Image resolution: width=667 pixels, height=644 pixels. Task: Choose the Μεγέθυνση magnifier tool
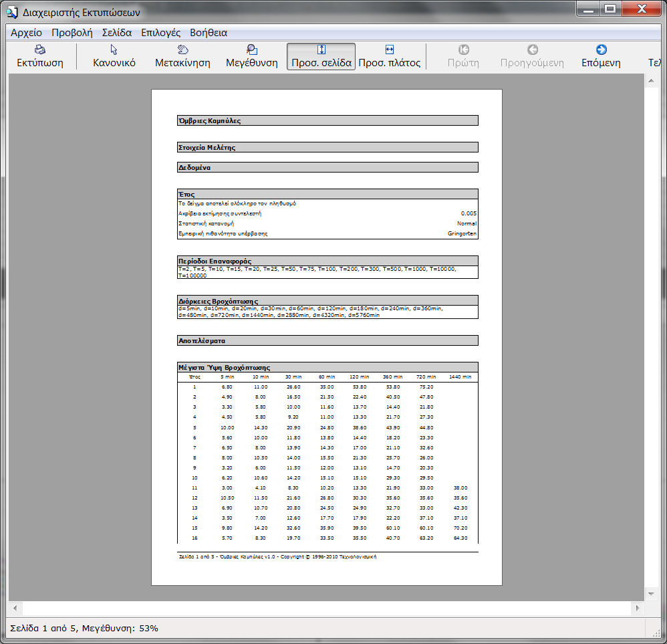coord(252,49)
